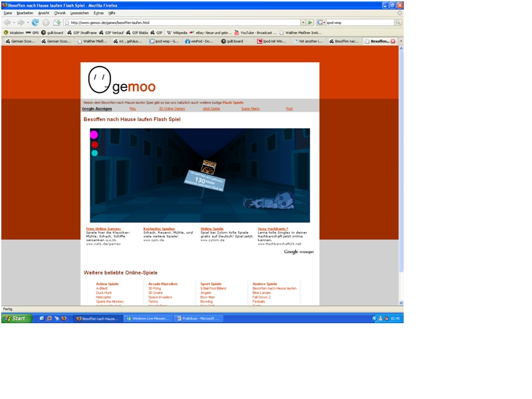Viewport: 532px width, 399px height.
Task: Open the Free Online Games ad link
Action: (x=104, y=229)
